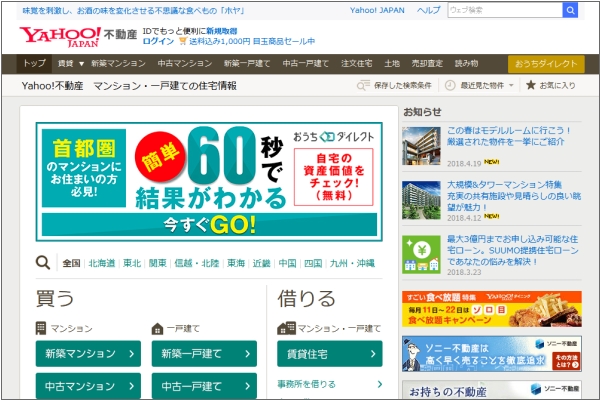
Task: Click the clock icon for 最近見た物件
Action: coord(450,85)
